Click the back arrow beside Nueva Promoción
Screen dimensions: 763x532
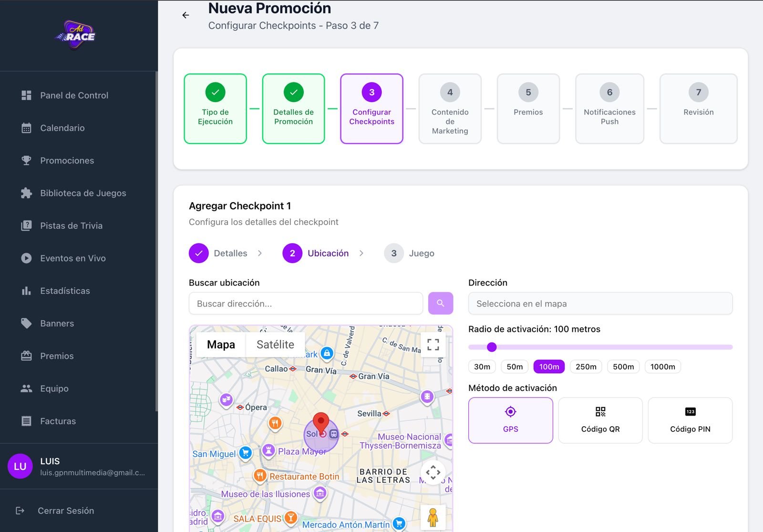click(186, 15)
